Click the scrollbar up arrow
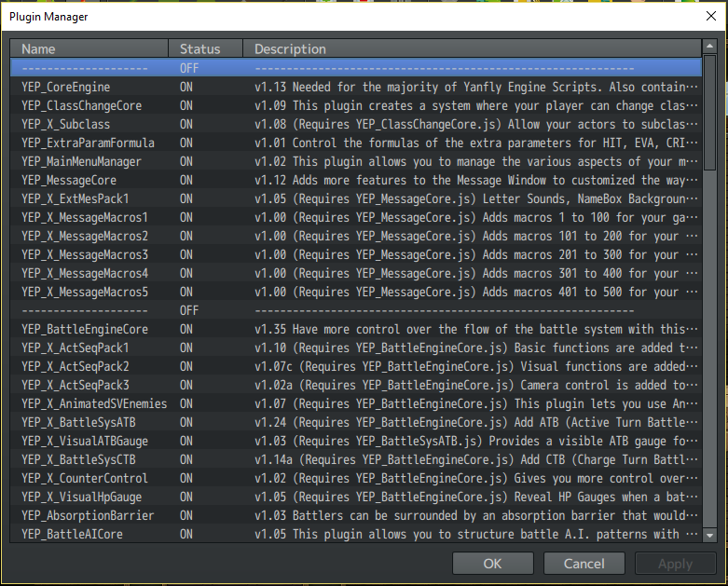 click(709, 47)
